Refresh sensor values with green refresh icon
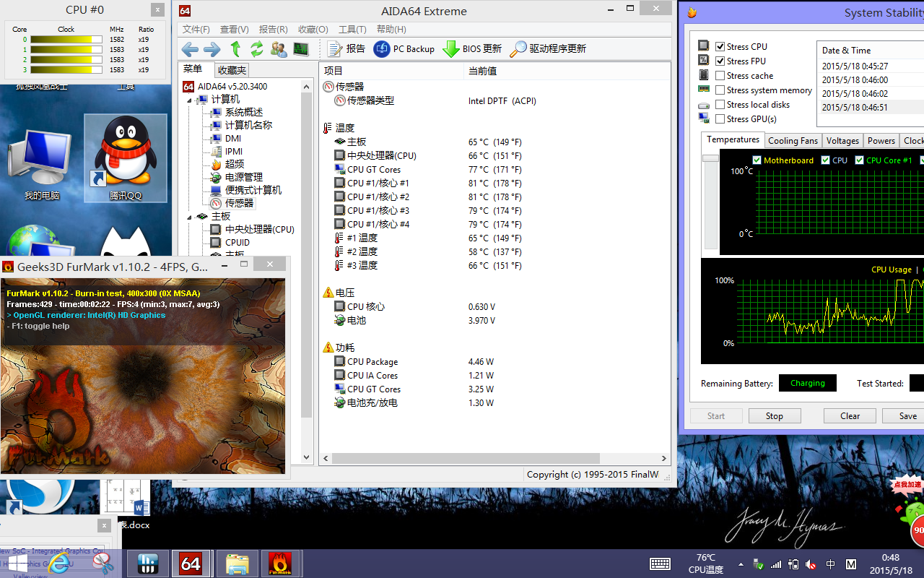Viewport: 924px width, 578px height. pos(257,49)
